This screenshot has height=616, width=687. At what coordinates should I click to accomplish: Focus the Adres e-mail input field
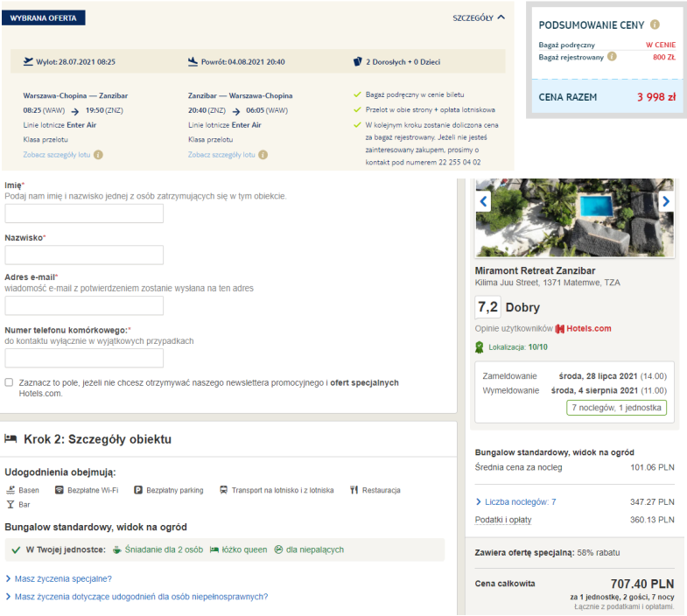[84, 305]
